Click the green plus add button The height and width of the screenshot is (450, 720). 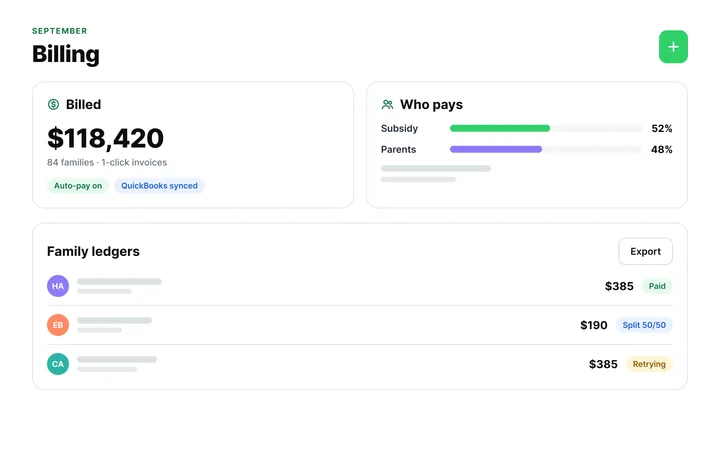[x=673, y=47]
